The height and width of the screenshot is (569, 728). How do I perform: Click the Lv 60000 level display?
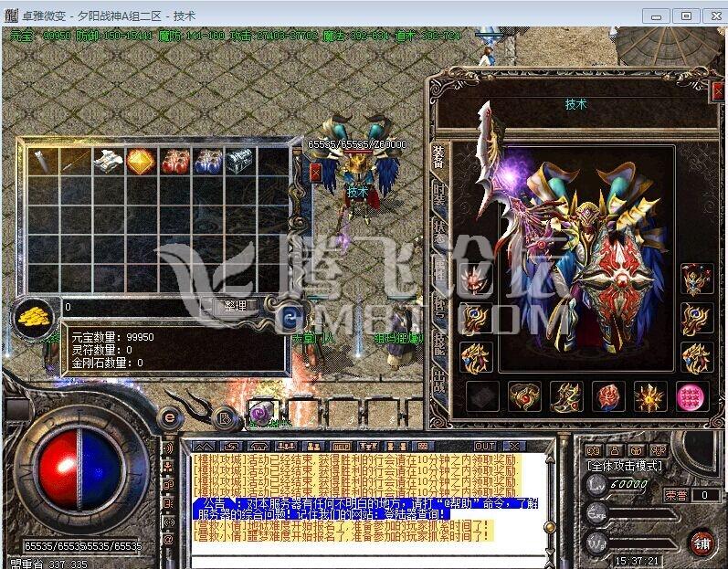pyautogui.click(x=619, y=485)
